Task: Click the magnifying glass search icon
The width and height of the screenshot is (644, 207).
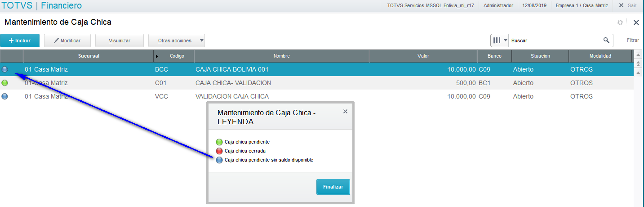Action: 606,40
